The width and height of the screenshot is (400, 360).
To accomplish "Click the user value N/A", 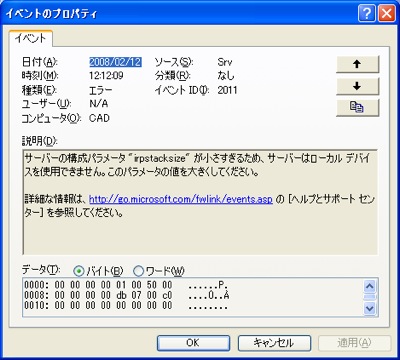I will [99, 104].
